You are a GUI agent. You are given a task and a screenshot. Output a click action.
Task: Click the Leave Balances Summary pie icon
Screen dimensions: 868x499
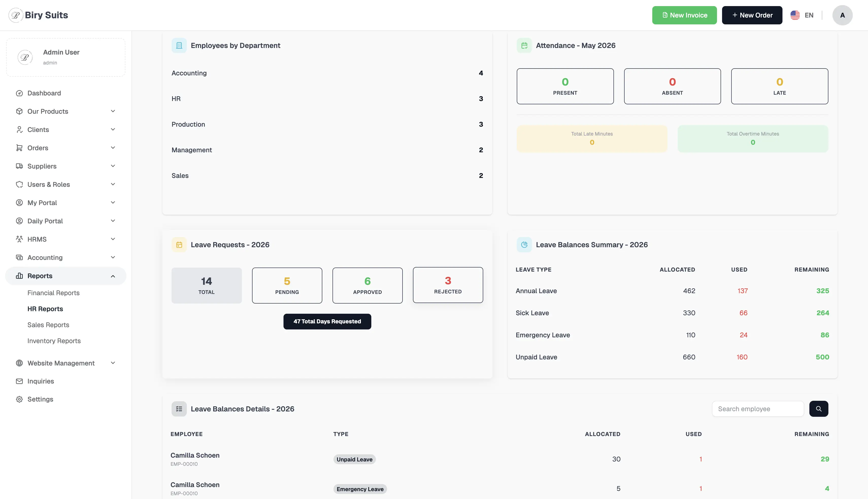pos(524,245)
